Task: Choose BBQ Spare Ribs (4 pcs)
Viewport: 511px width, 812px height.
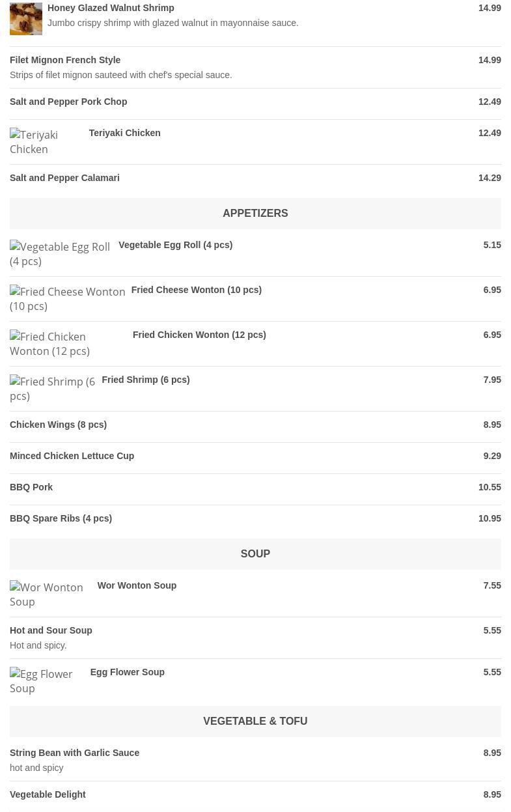Action: click(61, 518)
